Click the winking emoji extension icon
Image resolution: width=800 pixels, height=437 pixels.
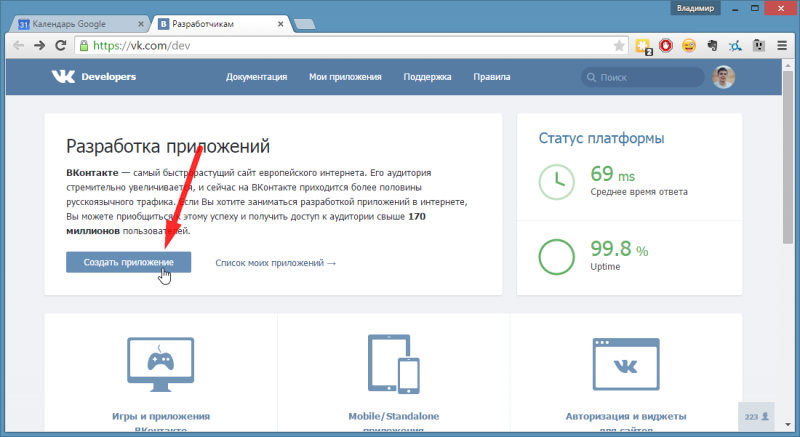pyautogui.click(x=689, y=46)
